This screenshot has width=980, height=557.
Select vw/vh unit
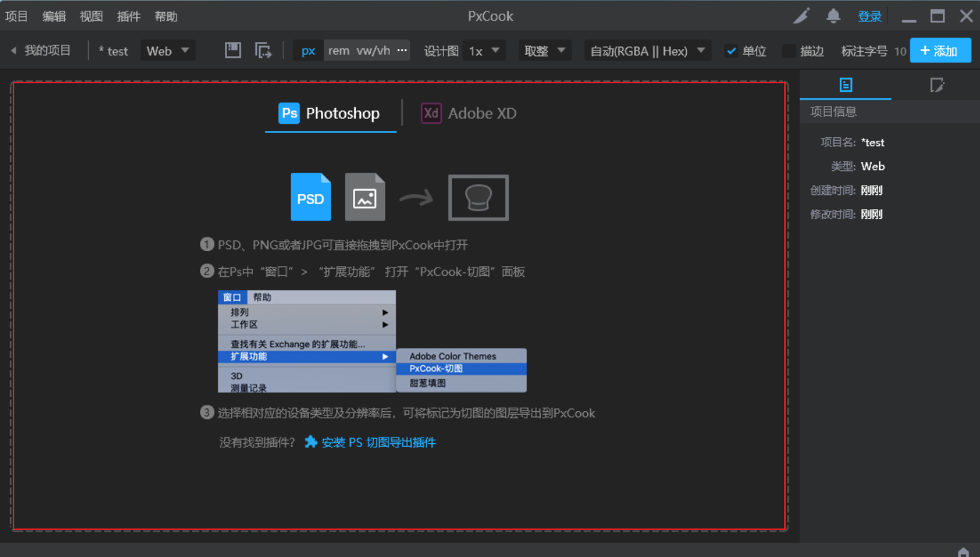click(x=374, y=51)
